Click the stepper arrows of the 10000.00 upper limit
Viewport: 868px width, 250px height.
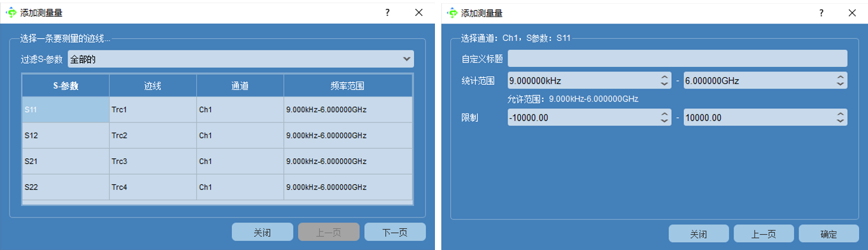click(x=841, y=117)
